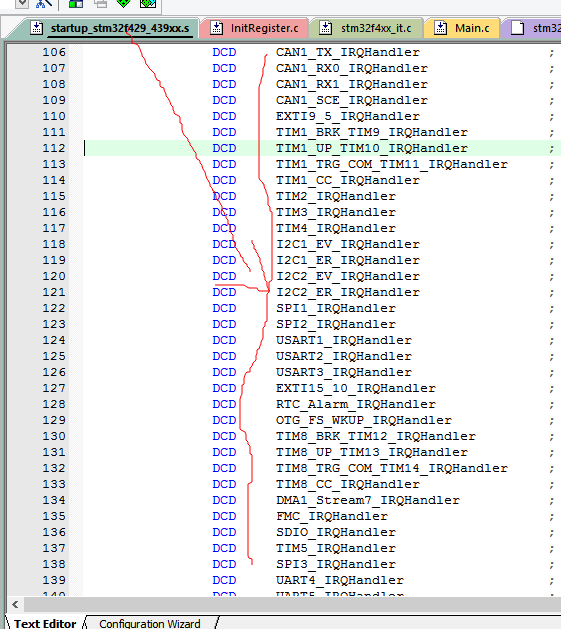Click FMC_IRQHandler text
The image size is (561, 629).
coord(331,517)
